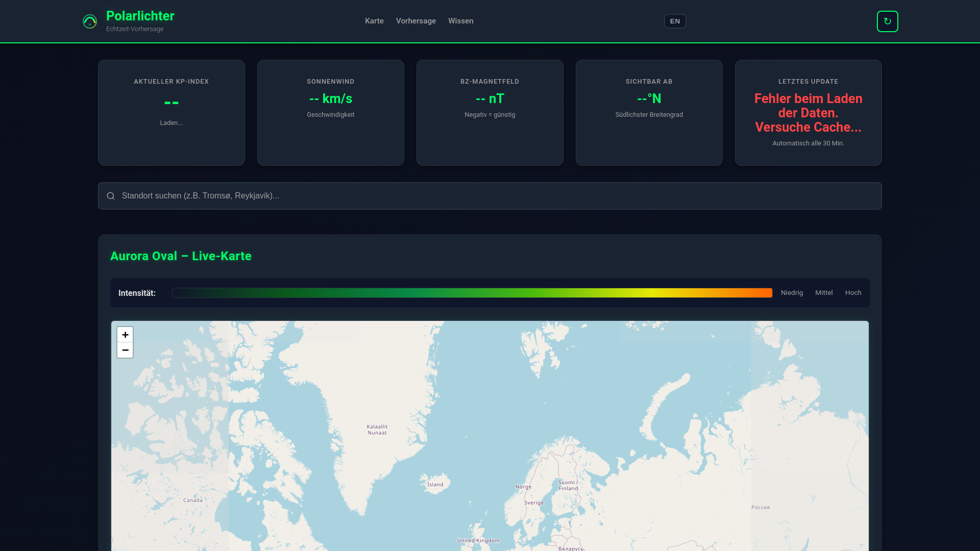Click the Ísland label on the map
The image size is (980, 551).
tap(435, 485)
